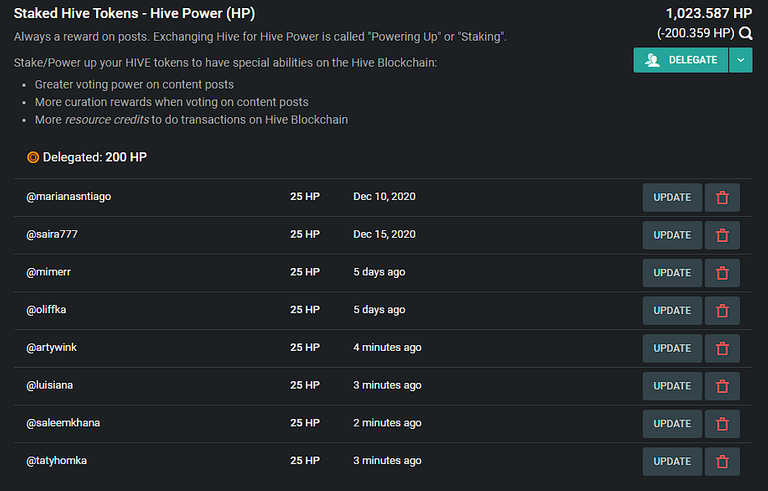
Task: Update the @tatyhomka delegation
Action: pos(672,462)
